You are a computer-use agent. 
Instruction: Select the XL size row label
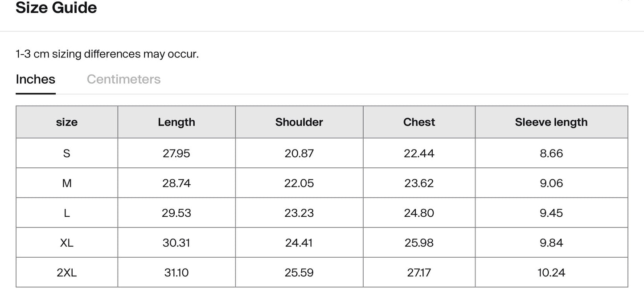(x=67, y=243)
